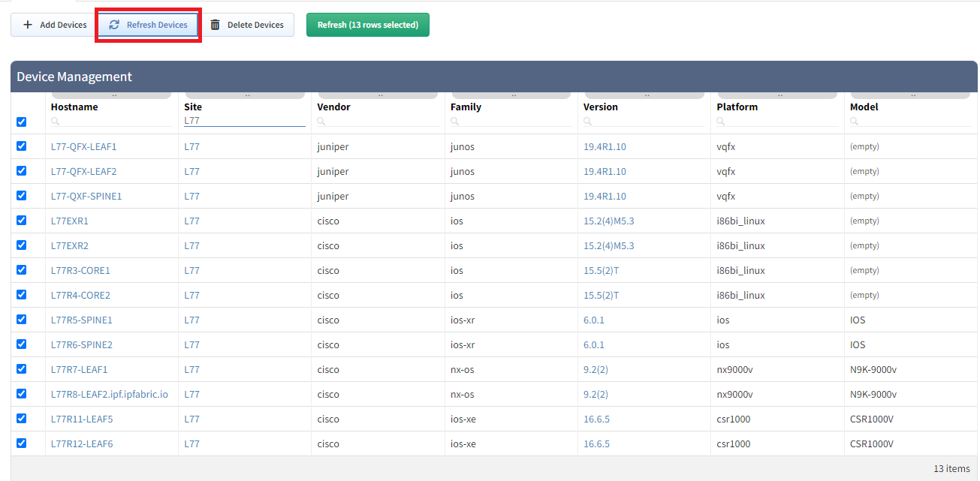Click the Model filter search field
The width and height of the screenshot is (980, 481).
(x=910, y=120)
